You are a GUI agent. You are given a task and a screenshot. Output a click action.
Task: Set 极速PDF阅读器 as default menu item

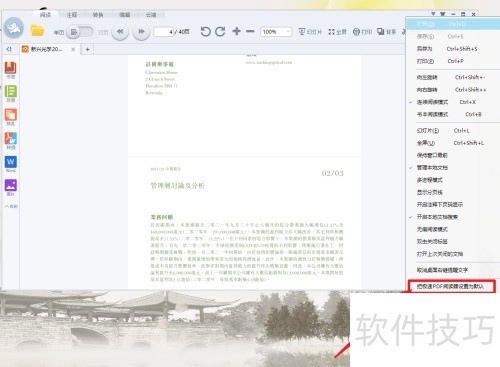coord(452,286)
